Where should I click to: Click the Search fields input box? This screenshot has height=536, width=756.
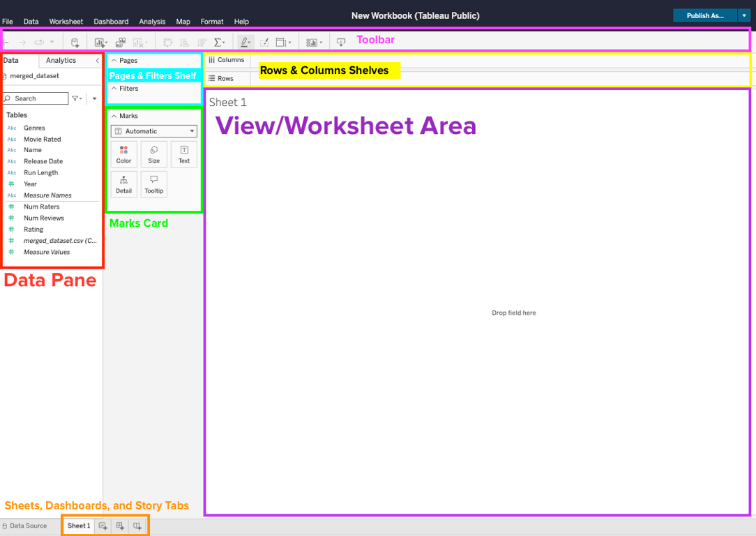click(x=36, y=98)
